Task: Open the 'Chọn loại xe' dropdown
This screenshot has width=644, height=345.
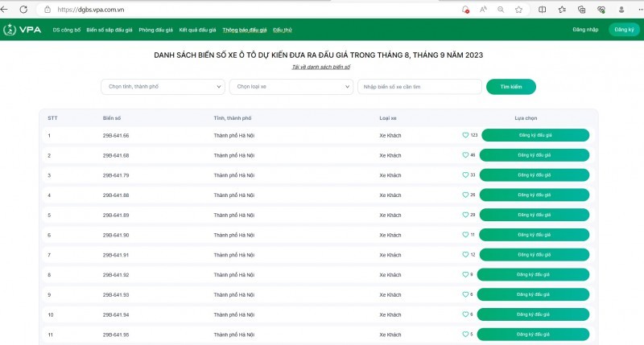Action: pos(291,86)
